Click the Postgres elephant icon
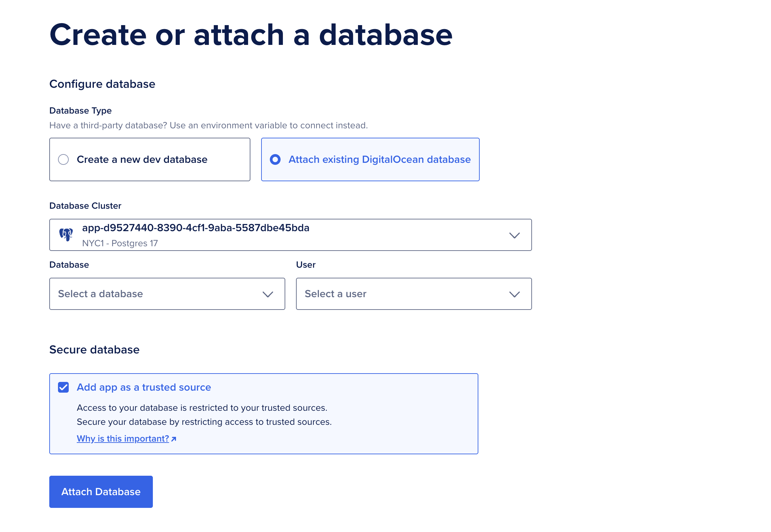 pos(66,235)
